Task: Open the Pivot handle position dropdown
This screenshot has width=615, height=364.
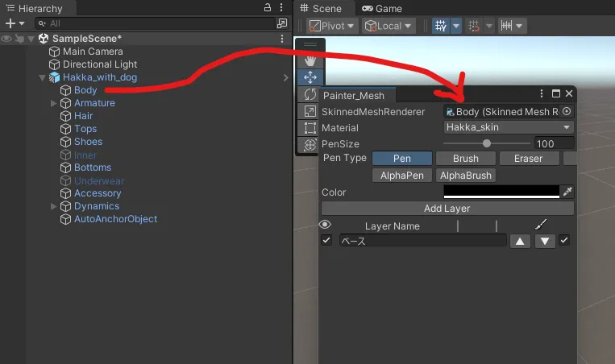Action: click(332, 26)
